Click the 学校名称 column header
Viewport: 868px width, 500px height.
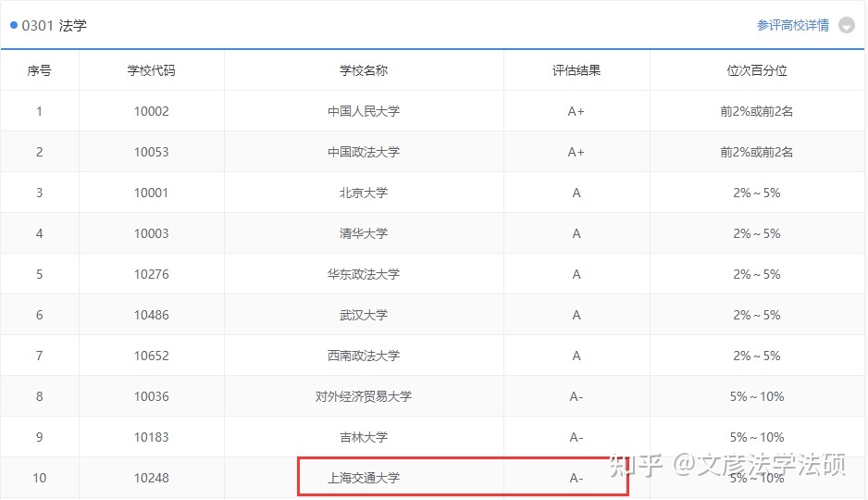coord(364,70)
